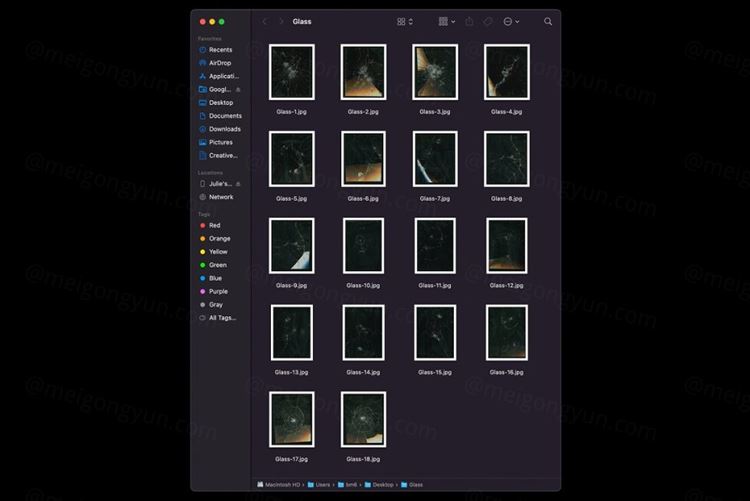Select Network under Locations

point(220,197)
